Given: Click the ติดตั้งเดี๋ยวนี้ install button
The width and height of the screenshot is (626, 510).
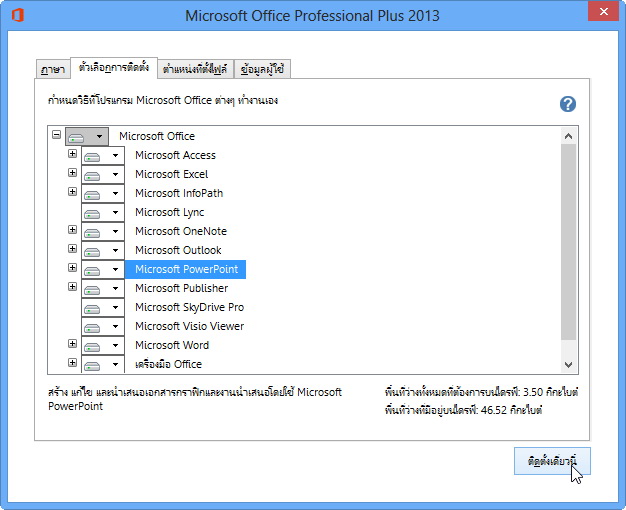Looking at the screenshot, I should coord(552,461).
